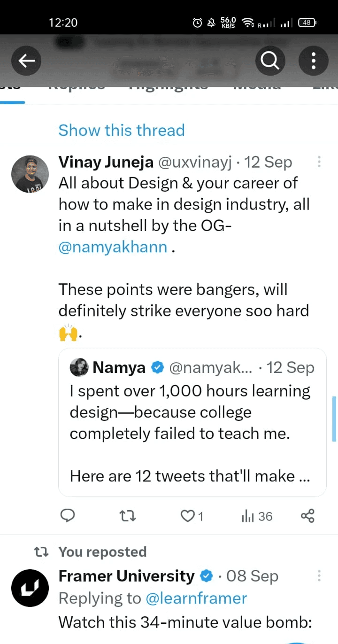
Task: Open the profile overflow menu in header
Action: pos(313,61)
